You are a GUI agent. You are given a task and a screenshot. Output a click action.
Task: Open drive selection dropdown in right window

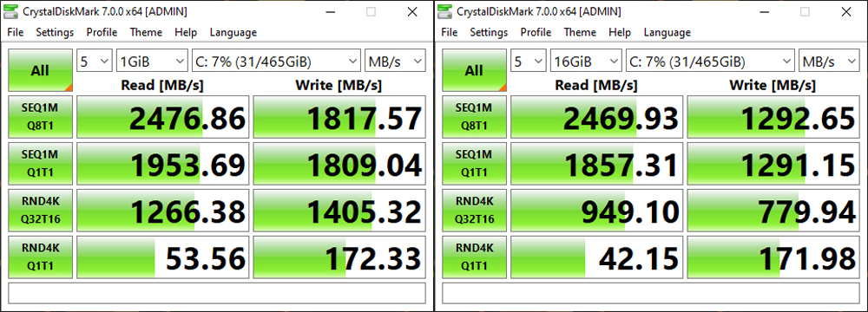[710, 61]
